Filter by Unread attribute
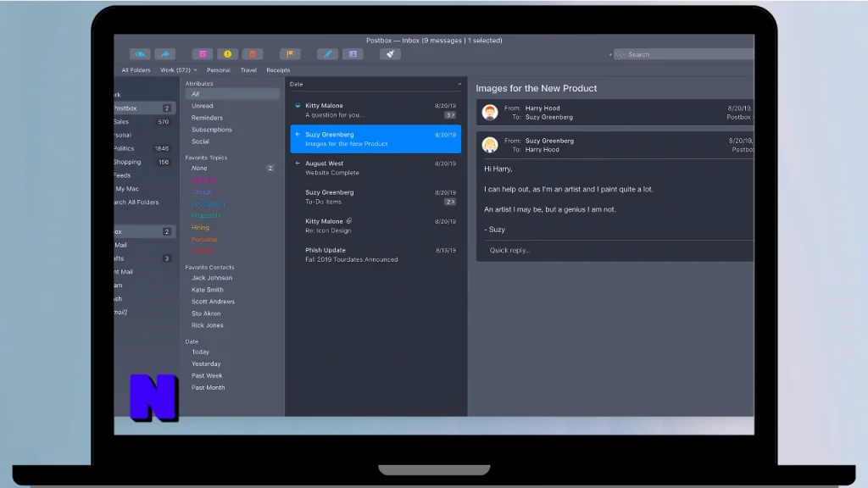This screenshot has width=868, height=488. [202, 106]
